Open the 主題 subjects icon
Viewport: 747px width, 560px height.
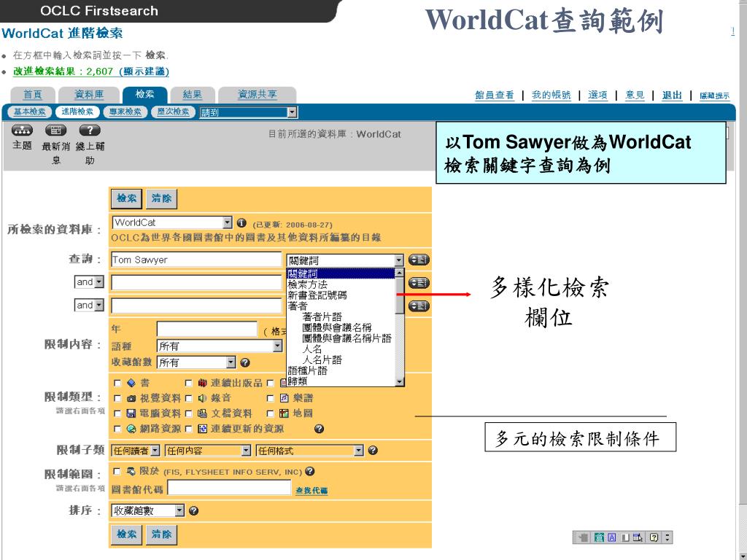pos(22,130)
